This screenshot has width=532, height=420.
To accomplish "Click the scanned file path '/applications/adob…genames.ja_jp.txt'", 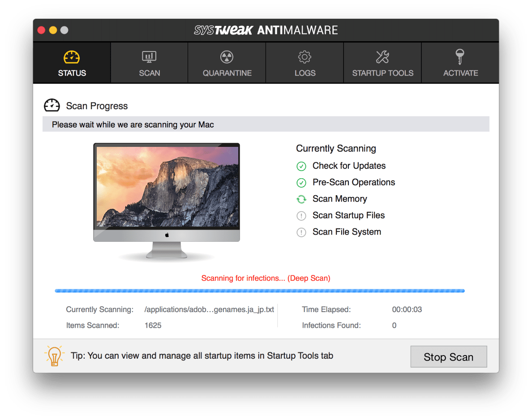I will click(x=209, y=309).
